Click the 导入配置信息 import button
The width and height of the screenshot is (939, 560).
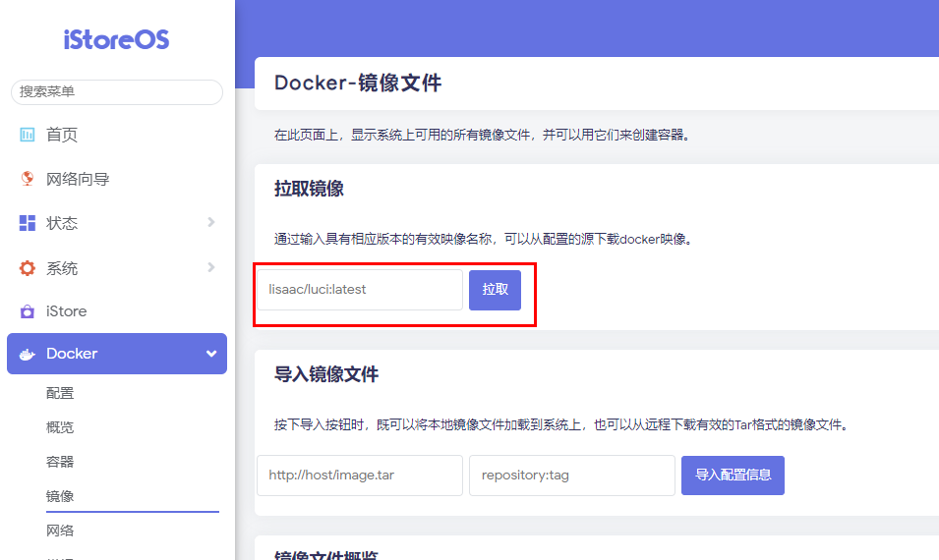pyautogui.click(x=733, y=476)
